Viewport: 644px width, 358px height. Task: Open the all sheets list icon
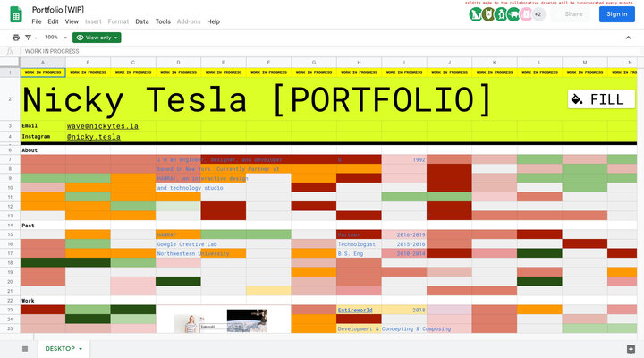(25, 348)
